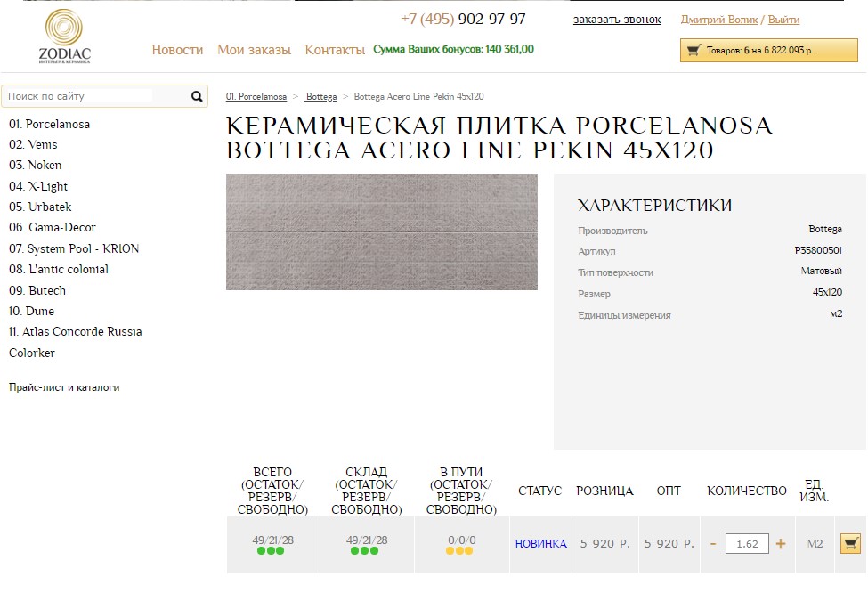
Task: Open Прайс-лист и каталоги link
Action: (64, 387)
